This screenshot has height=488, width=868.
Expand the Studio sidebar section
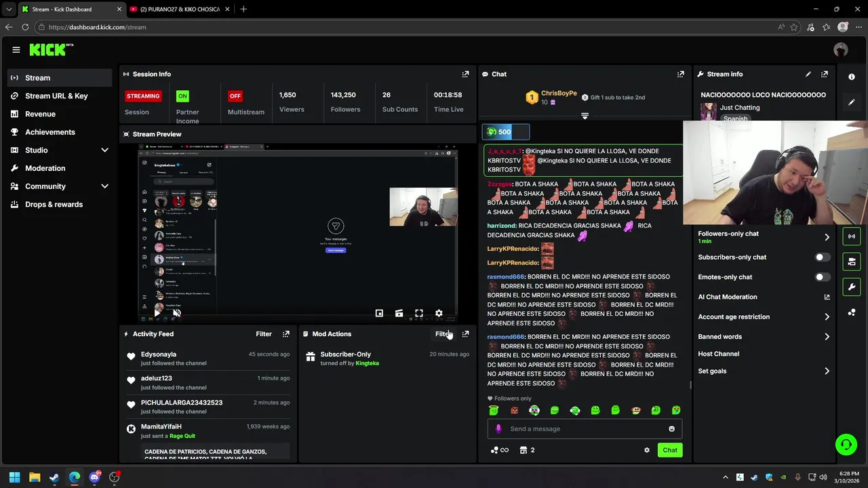coord(105,150)
